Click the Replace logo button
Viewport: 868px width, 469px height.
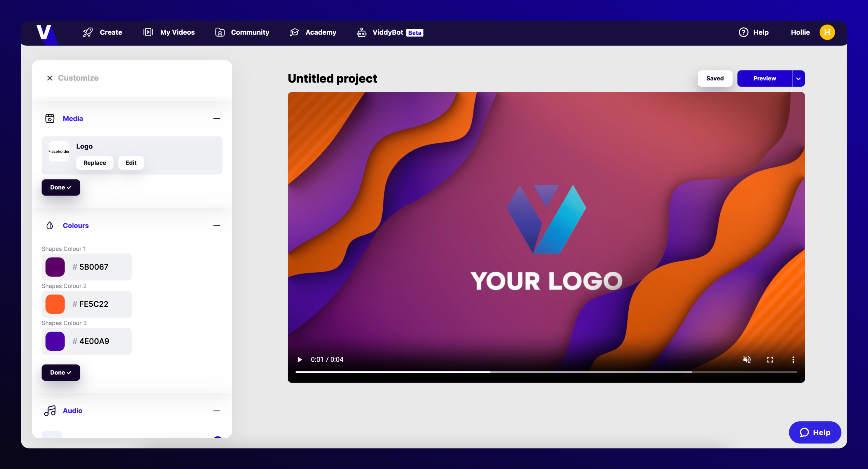[x=95, y=163]
